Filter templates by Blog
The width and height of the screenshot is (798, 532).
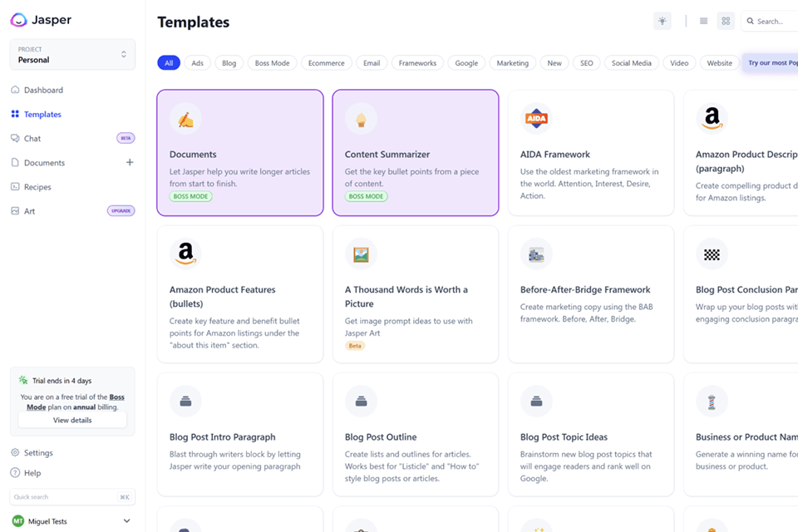[229, 63]
